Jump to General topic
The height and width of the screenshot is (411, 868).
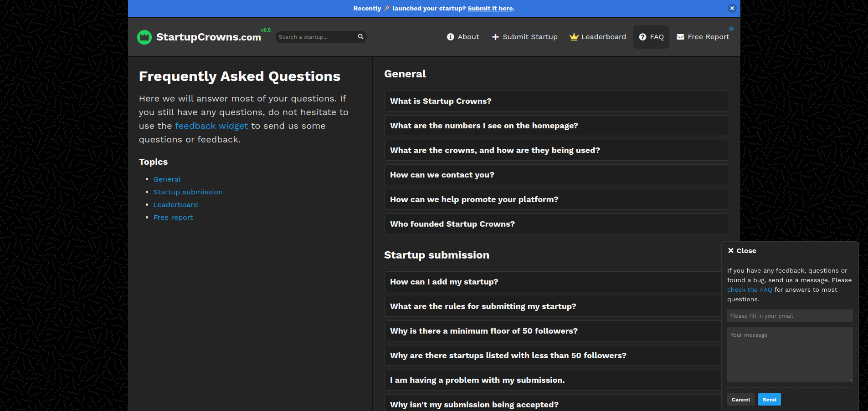click(167, 179)
